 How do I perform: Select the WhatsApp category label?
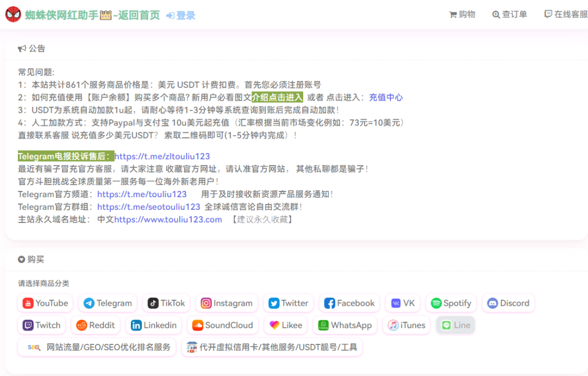tap(351, 325)
